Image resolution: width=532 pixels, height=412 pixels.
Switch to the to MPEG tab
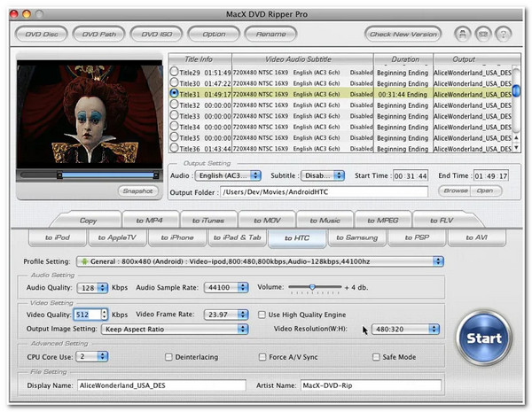(x=383, y=221)
